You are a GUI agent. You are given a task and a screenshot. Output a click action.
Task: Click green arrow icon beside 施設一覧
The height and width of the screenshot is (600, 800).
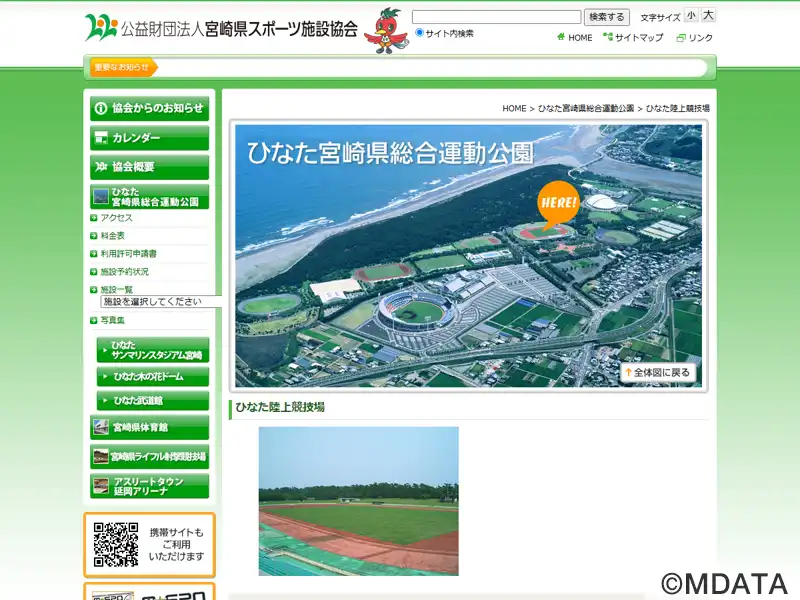tap(94, 290)
